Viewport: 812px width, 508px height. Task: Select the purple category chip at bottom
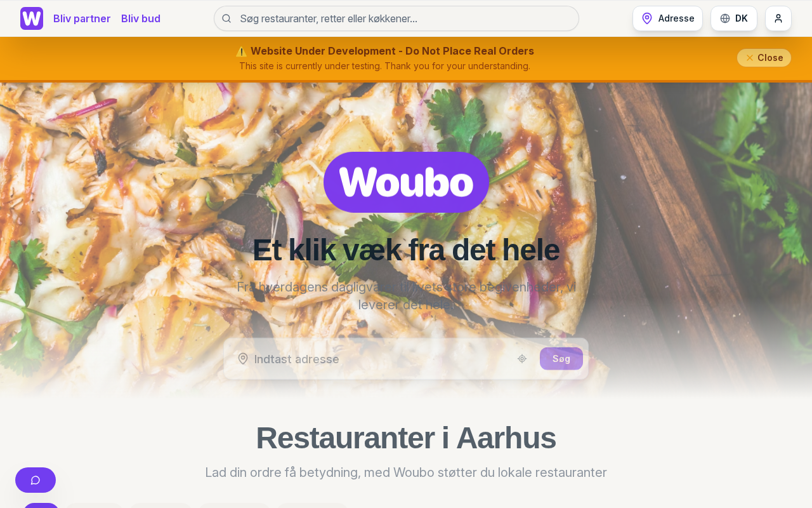point(41,505)
